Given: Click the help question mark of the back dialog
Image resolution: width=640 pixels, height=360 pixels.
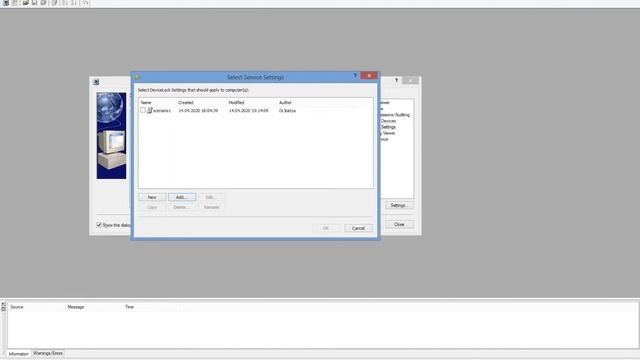Looking at the screenshot, I should coord(396,80).
